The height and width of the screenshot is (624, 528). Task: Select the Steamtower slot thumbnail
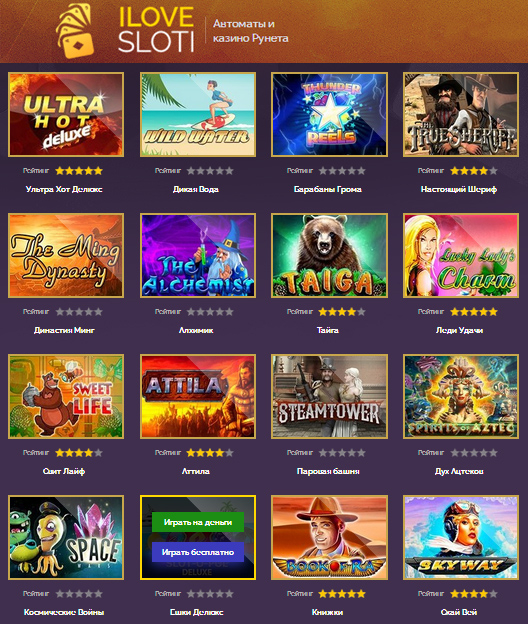[329, 396]
